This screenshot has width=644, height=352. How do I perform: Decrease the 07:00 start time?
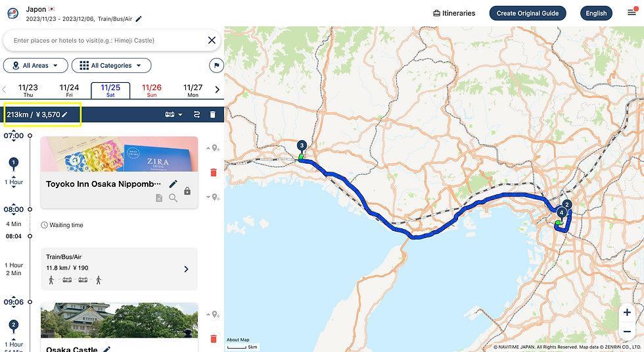click(x=14, y=141)
